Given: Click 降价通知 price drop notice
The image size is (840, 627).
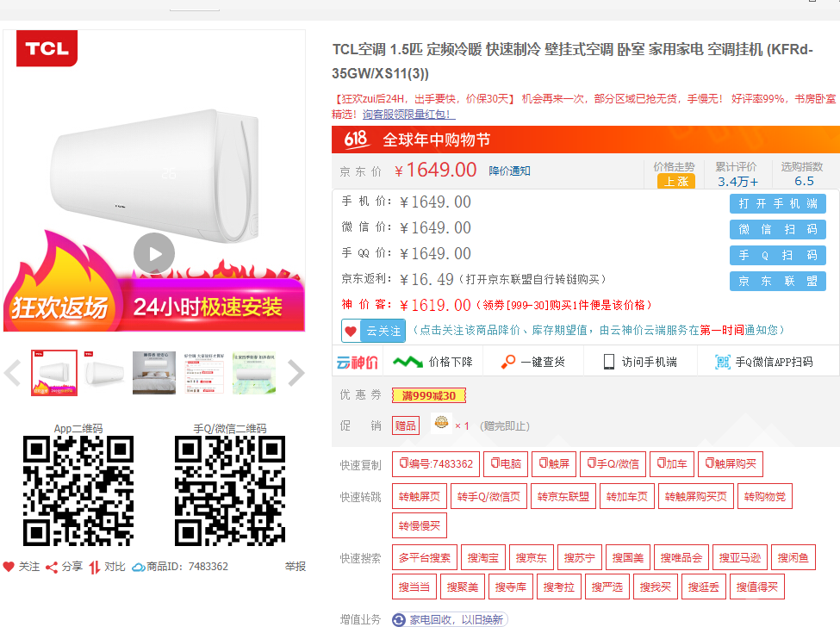Looking at the screenshot, I should click(x=509, y=171).
